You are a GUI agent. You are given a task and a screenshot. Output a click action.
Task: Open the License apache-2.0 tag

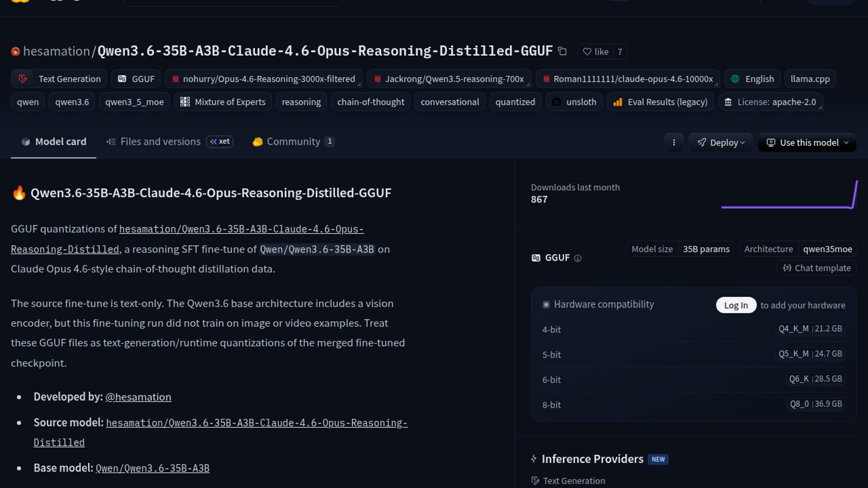click(771, 102)
